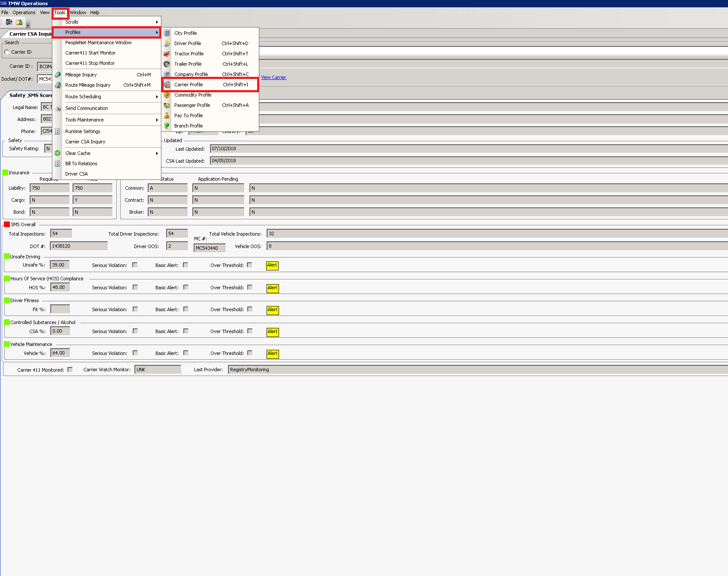This screenshot has height=576, width=728.
Task: Click the Unsafe Driving Alert button
Action: [x=272, y=265]
